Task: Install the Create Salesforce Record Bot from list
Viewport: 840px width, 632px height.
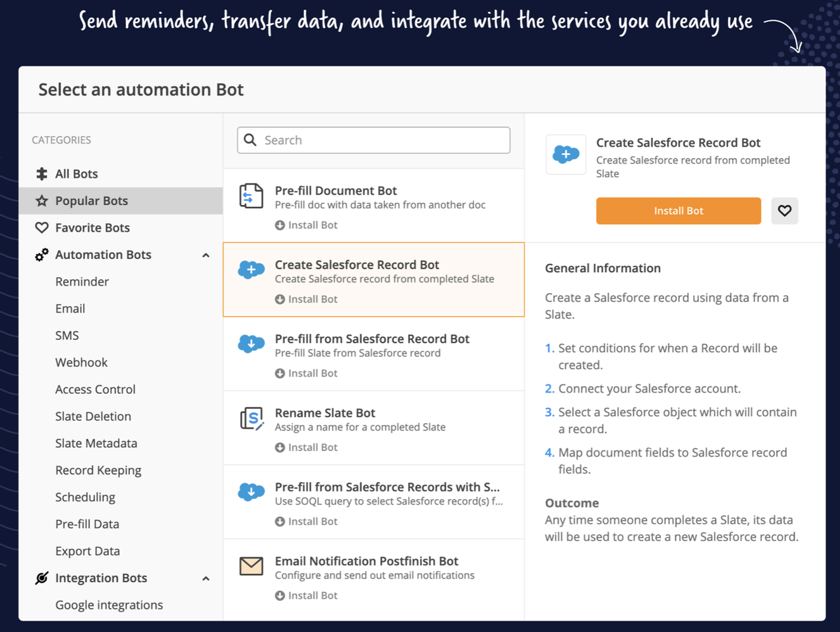Action: click(x=306, y=299)
